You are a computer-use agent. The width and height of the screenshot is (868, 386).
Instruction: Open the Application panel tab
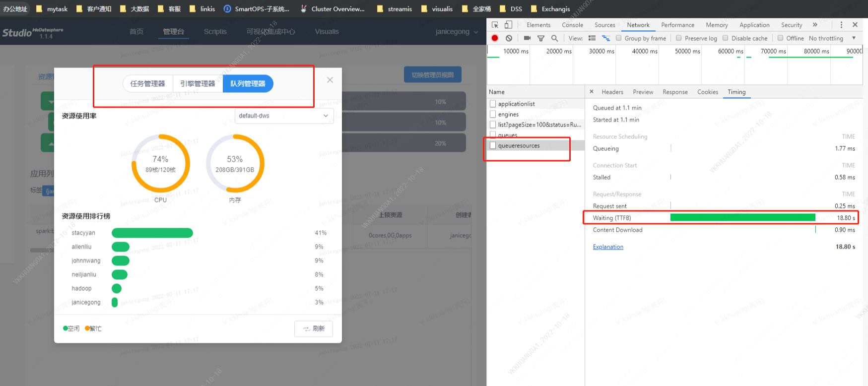coord(754,25)
